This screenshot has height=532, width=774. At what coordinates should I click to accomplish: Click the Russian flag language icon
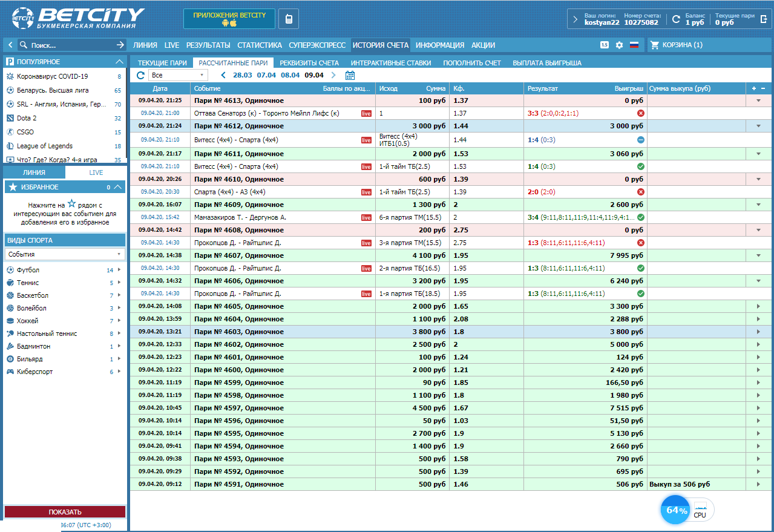(634, 45)
